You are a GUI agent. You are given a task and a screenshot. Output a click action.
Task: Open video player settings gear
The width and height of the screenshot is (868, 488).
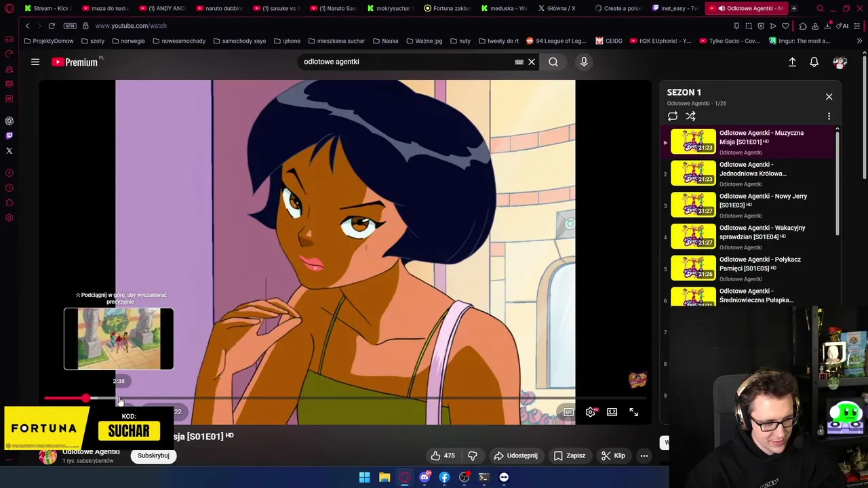coord(591,412)
